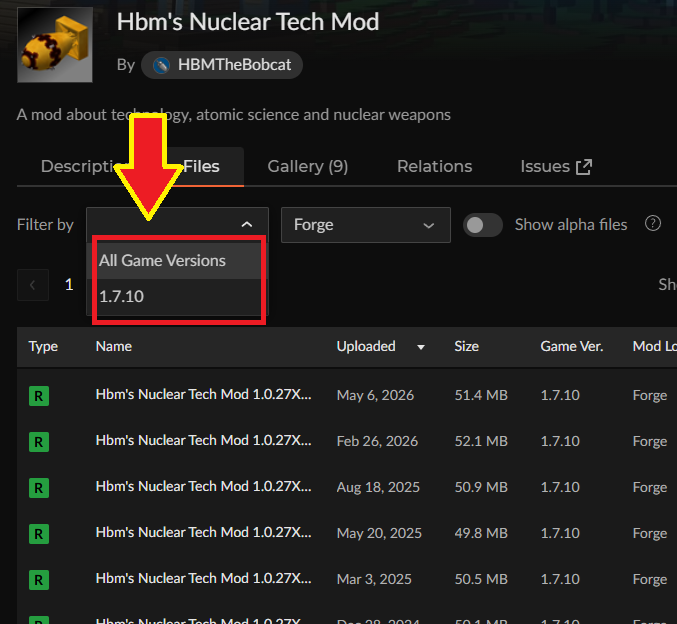Click Forge in the 52.1 MB row
The height and width of the screenshot is (624, 677).
[650, 441]
